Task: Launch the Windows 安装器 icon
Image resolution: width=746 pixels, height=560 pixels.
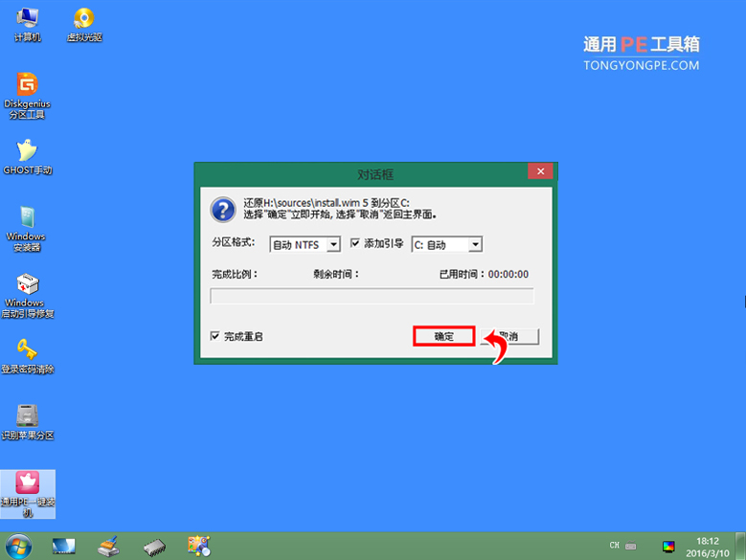Action: tap(27, 229)
